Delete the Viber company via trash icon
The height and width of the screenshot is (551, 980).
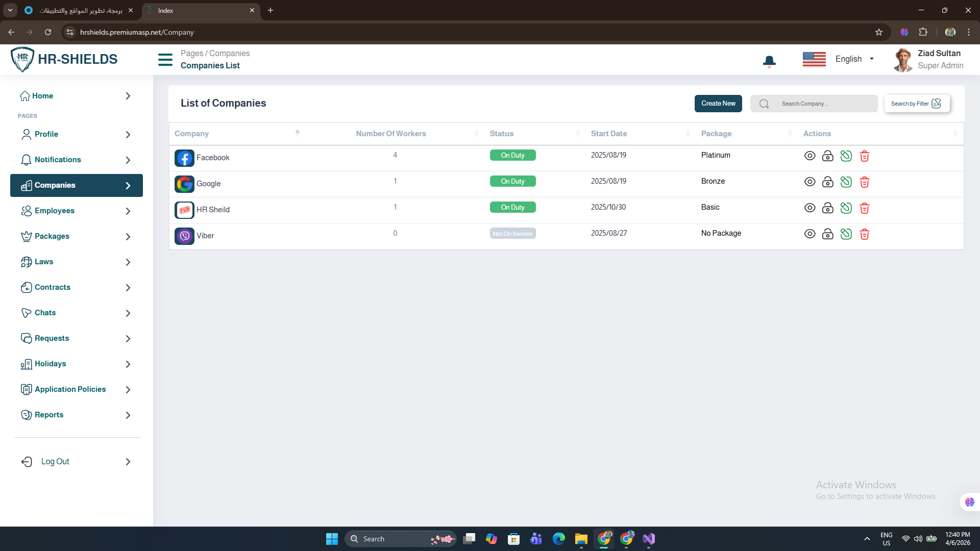[x=864, y=234]
